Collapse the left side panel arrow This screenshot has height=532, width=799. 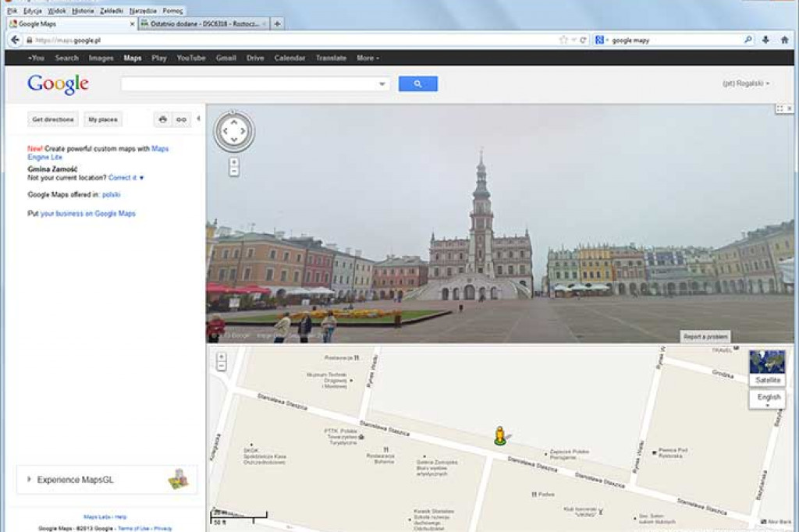point(198,119)
